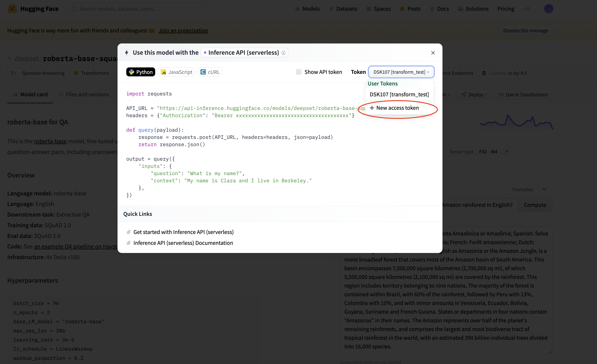Click the info icon beside Inference API (serverless)

283,53
